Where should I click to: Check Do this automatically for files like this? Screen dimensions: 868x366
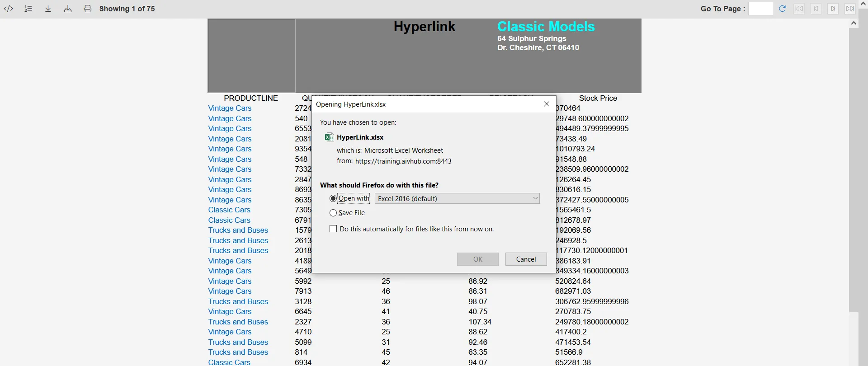pos(333,229)
